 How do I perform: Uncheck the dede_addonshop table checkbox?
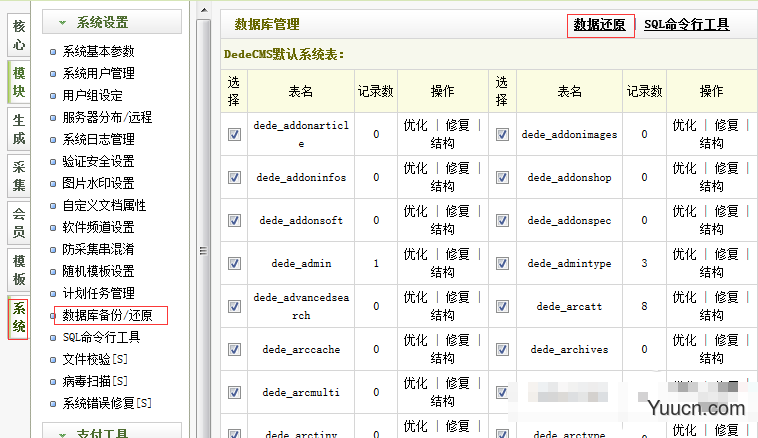point(502,177)
